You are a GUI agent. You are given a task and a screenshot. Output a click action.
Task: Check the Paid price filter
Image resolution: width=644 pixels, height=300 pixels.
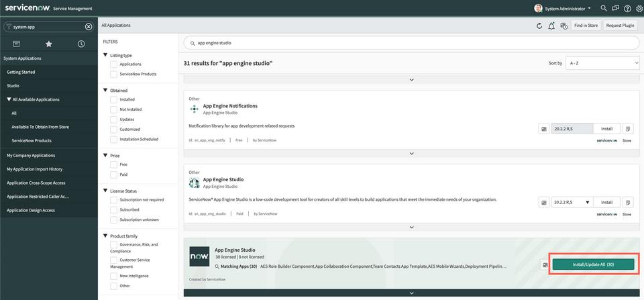tap(113, 174)
